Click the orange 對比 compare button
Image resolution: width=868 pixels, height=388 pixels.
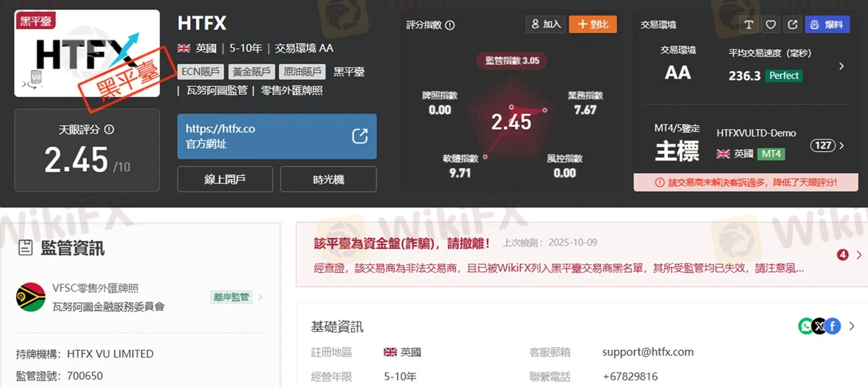[x=593, y=24]
